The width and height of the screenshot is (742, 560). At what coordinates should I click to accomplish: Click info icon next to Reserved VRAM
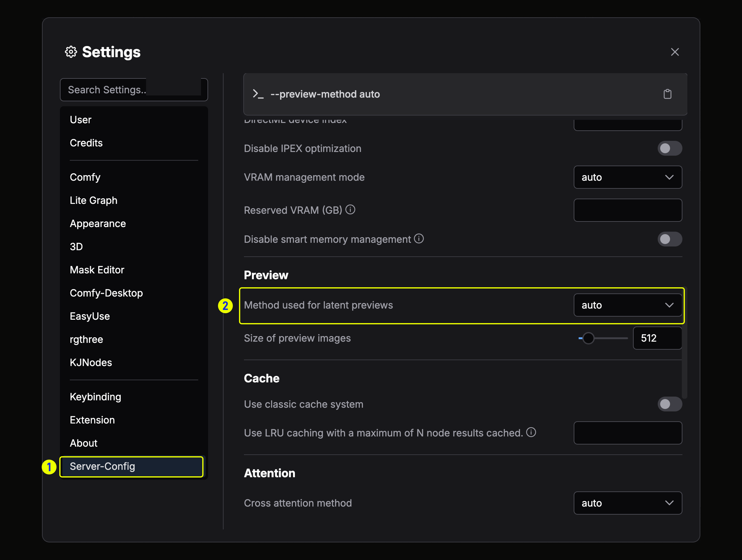(x=350, y=210)
